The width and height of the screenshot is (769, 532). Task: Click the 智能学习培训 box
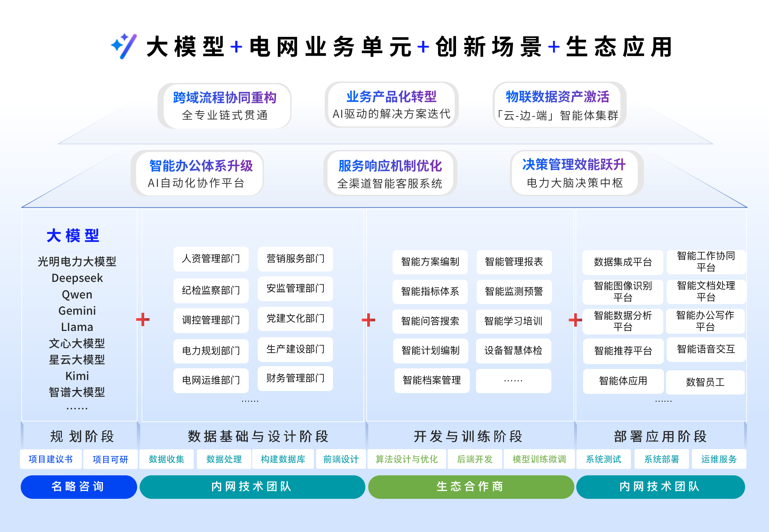513,321
